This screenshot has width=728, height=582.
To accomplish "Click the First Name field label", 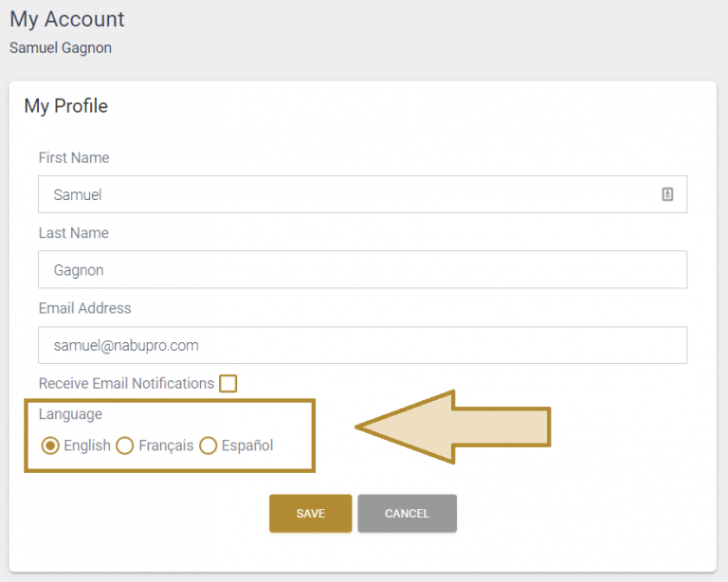I will (x=74, y=157).
